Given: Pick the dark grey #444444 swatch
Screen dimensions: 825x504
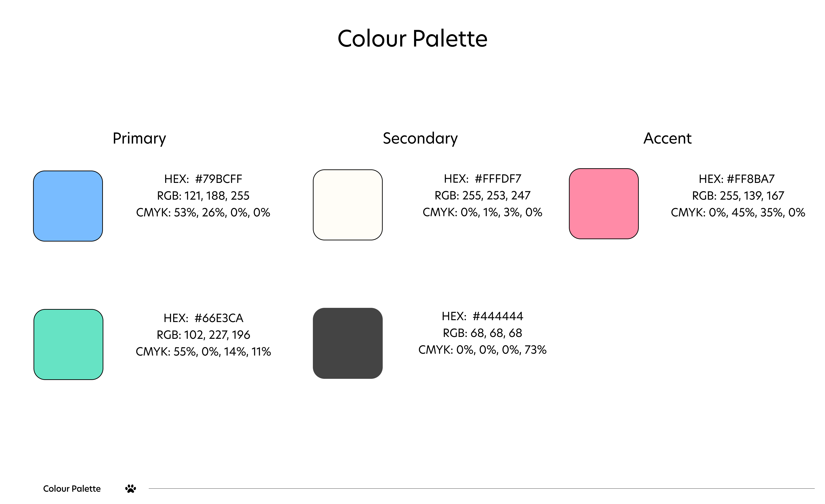Looking at the screenshot, I should pyautogui.click(x=348, y=343).
